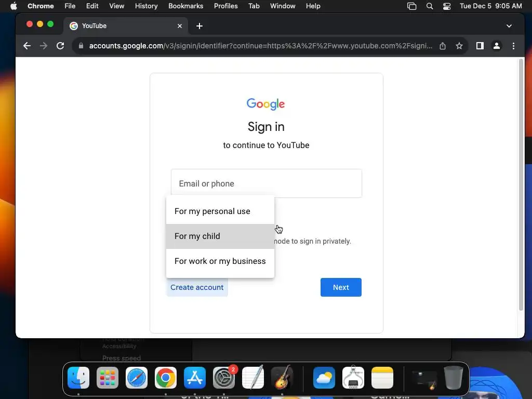Open System Settings from the Dock
The image size is (532, 399).
click(224, 378)
